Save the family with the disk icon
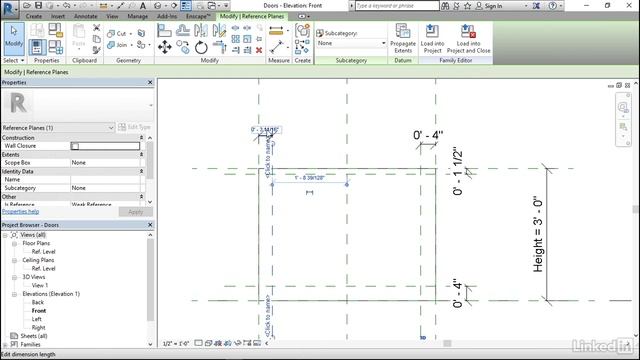 [38, 6]
